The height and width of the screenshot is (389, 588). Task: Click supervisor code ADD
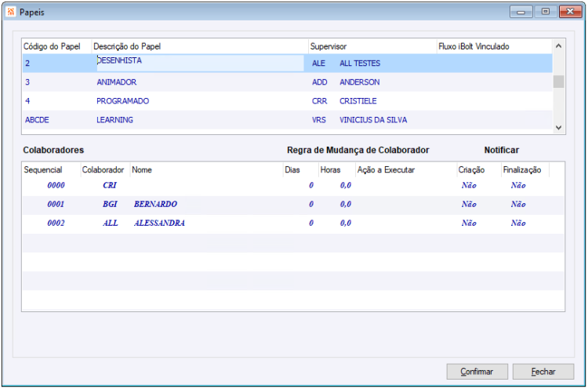coord(320,82)
